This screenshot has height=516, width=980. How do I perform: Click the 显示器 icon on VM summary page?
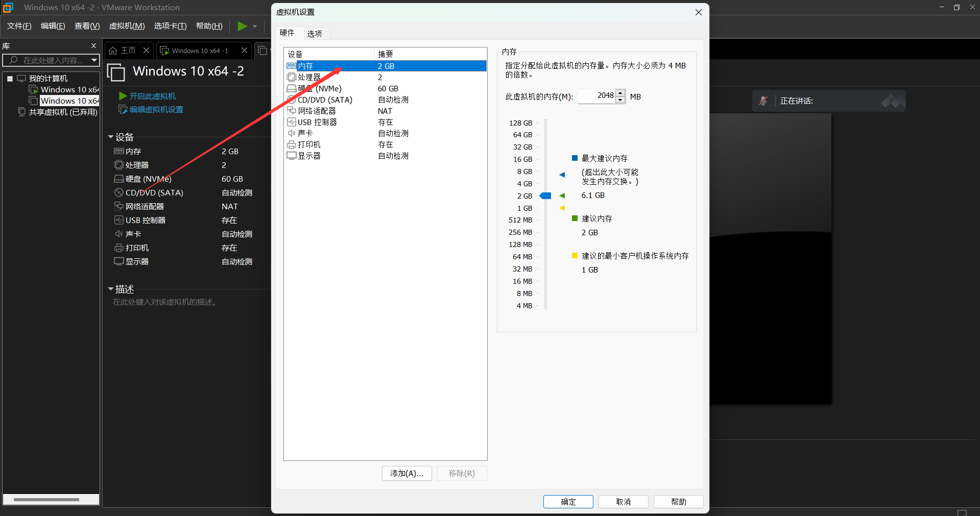pyautogui.click(x=118, y=261)
